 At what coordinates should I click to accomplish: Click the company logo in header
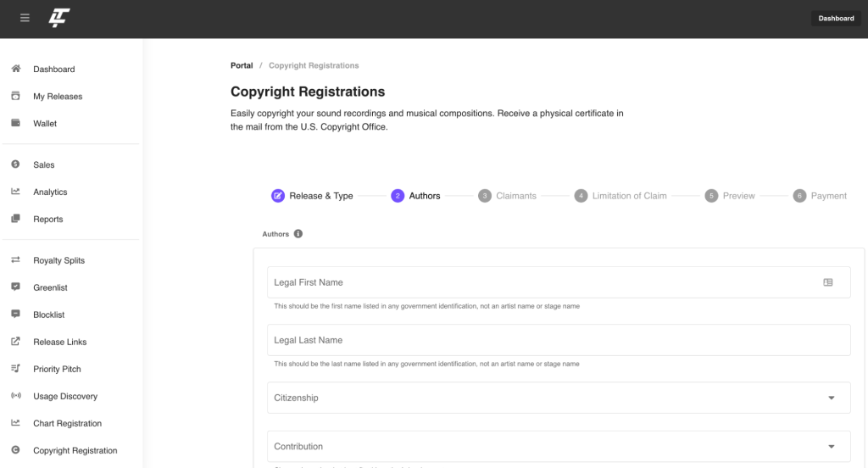(x=59, y=18)
